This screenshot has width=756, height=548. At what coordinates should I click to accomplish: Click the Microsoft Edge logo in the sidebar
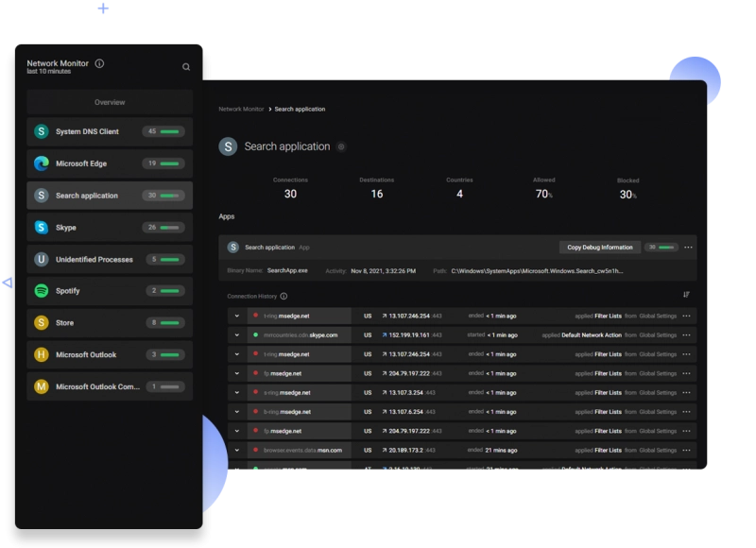(x=42, y=163)
